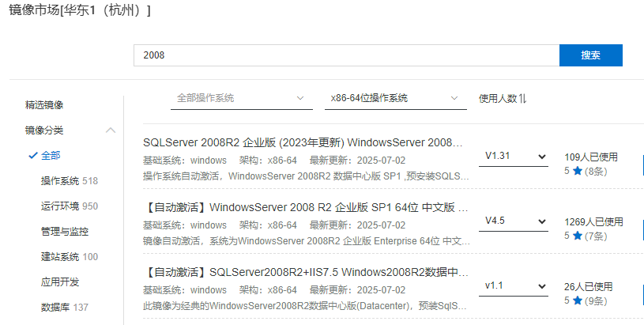Click the search field containing 2008
Image resolution: width=644 pixels, height=325 pixels.
[x=346, y=55]
